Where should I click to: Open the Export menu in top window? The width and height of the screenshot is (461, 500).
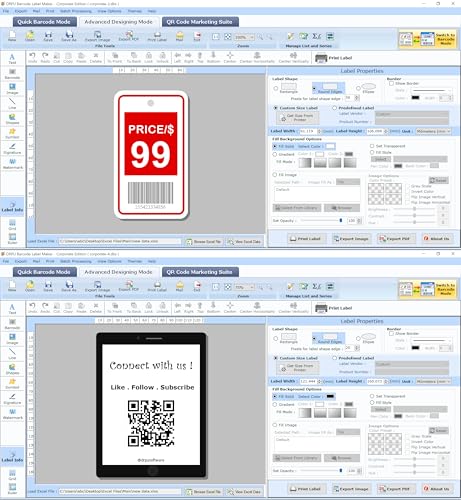tap(21, 11)
